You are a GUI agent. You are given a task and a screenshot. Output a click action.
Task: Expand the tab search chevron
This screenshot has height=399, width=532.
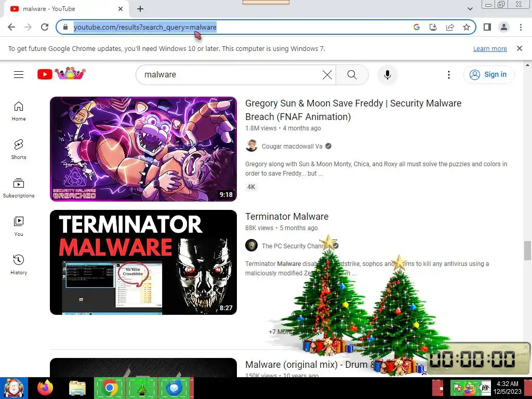coord(470,9)
